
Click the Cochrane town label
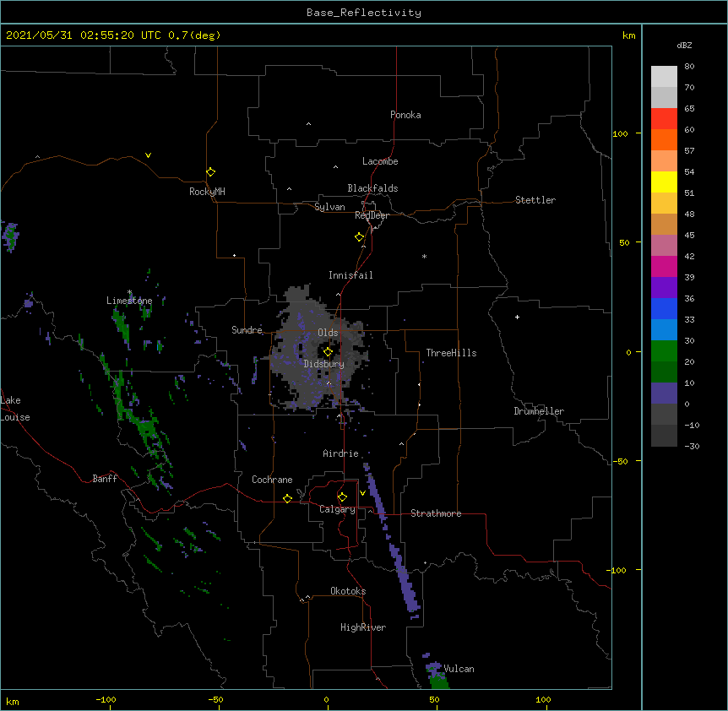coord(272,480)
